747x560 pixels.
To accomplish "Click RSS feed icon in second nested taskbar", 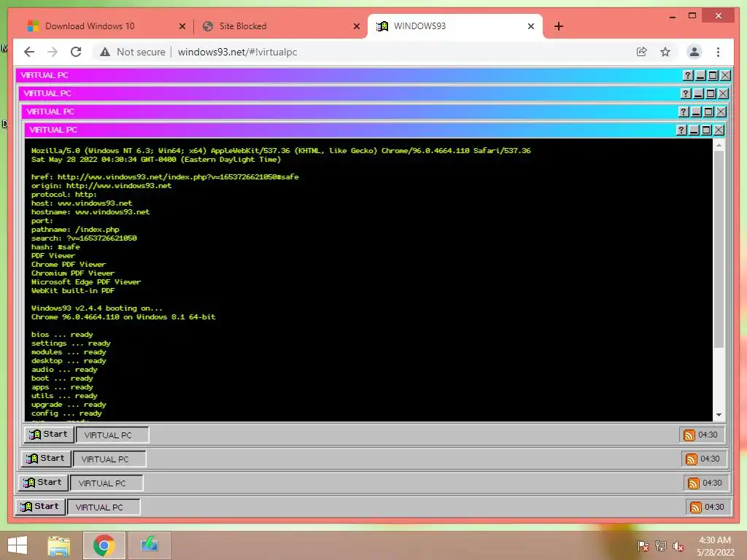I will click(692, 459).
